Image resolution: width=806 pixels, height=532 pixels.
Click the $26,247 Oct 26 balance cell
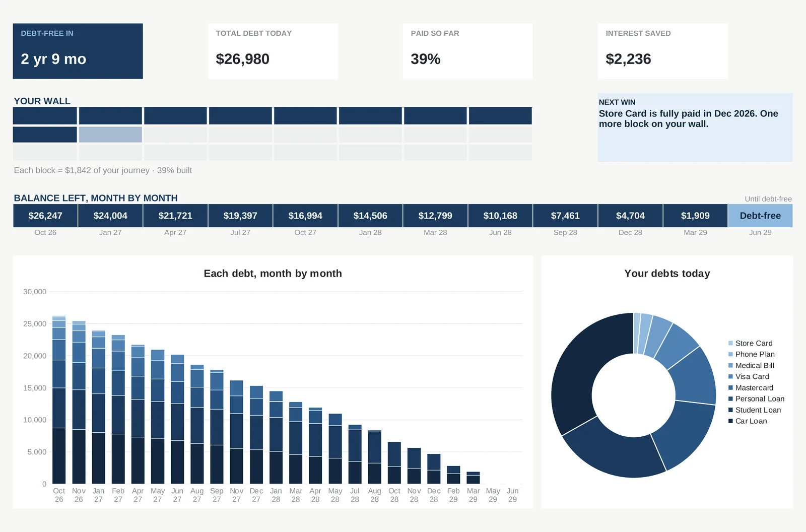45,216
